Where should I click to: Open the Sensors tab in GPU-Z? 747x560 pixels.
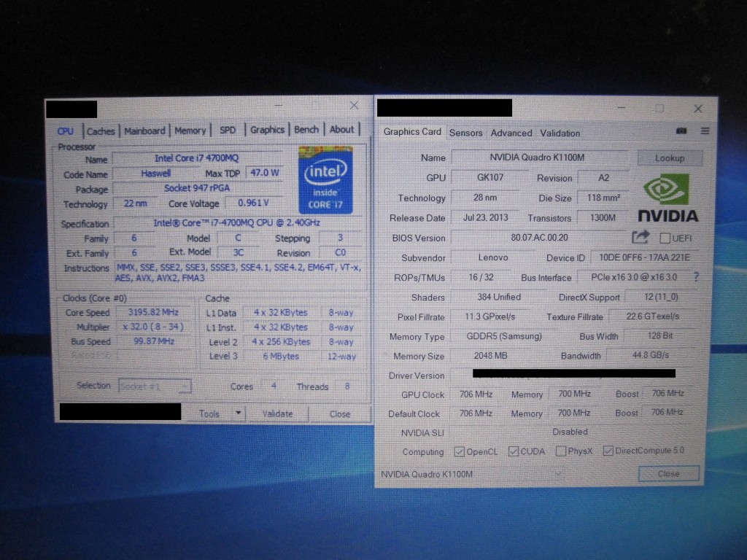(x=466, y=133)
